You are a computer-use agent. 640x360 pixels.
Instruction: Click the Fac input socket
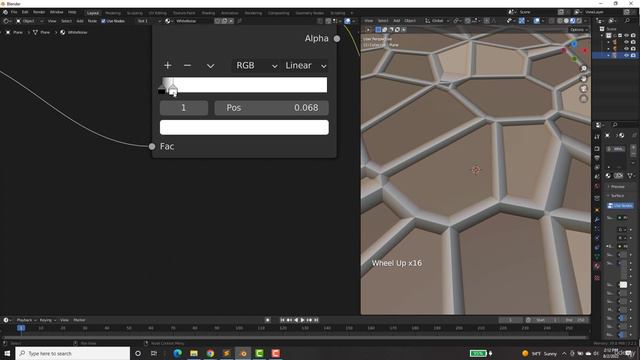tap(152, 146)
